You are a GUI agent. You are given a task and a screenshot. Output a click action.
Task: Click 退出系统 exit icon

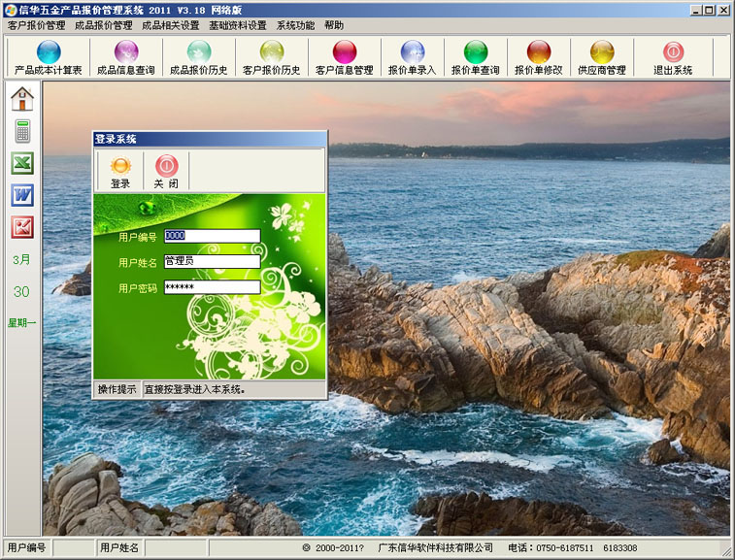click(673, 52)
